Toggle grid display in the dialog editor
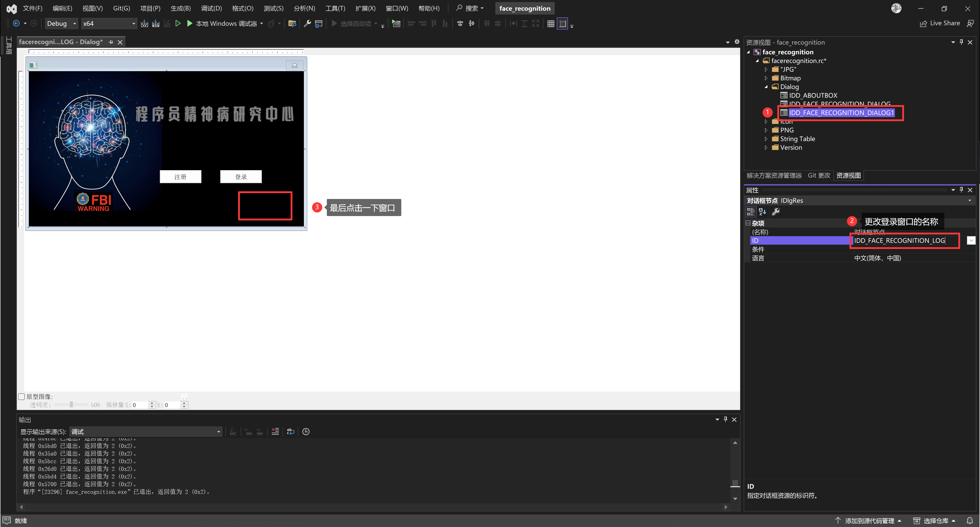The image size is (980, 527). point(550,24)
